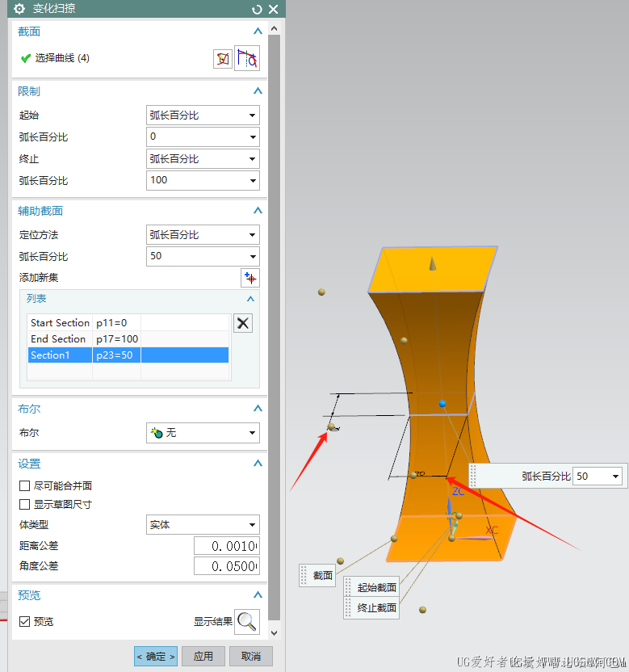Collapse the 辅助截面 section
This screenshot has width=629, height=672.
pyautogui.click(x=258, y=211)
